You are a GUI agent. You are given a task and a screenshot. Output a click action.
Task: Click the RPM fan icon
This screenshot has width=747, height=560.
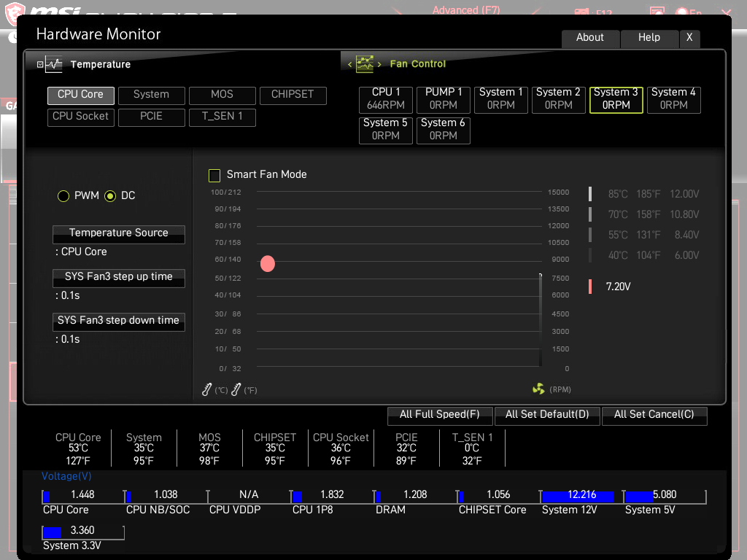[538, 389]
